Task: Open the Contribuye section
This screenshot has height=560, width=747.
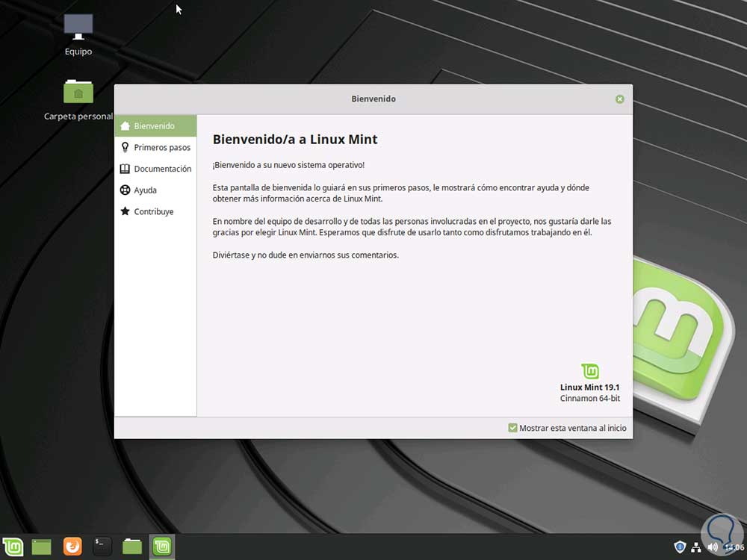Action: pyautogui.click(x=155, y=211)
